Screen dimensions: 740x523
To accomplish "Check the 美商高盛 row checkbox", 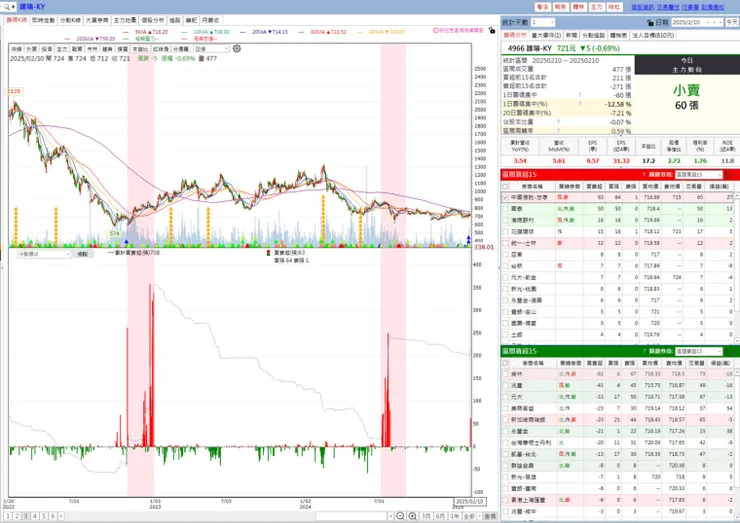I will tap(505, 408).
